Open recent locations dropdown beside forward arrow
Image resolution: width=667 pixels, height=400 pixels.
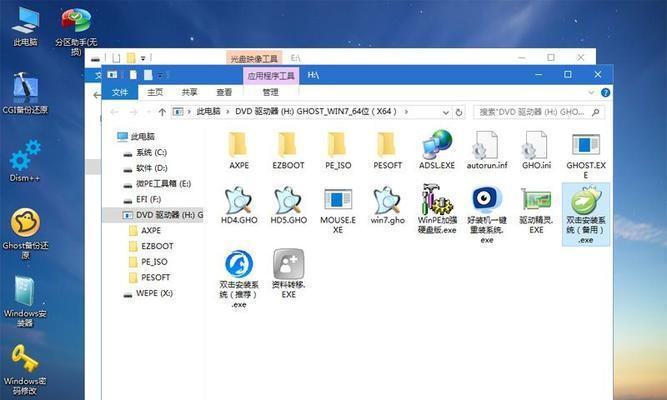[148, 112]
